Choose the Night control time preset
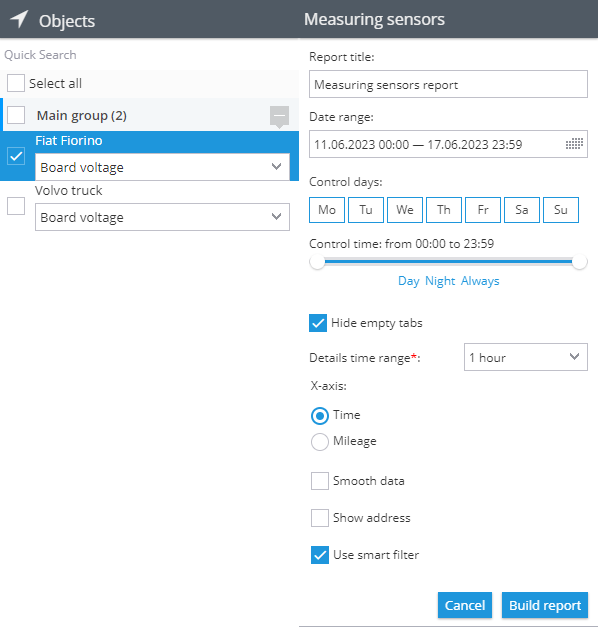This screenshot has height=627, width=598. tap(440, 281)
